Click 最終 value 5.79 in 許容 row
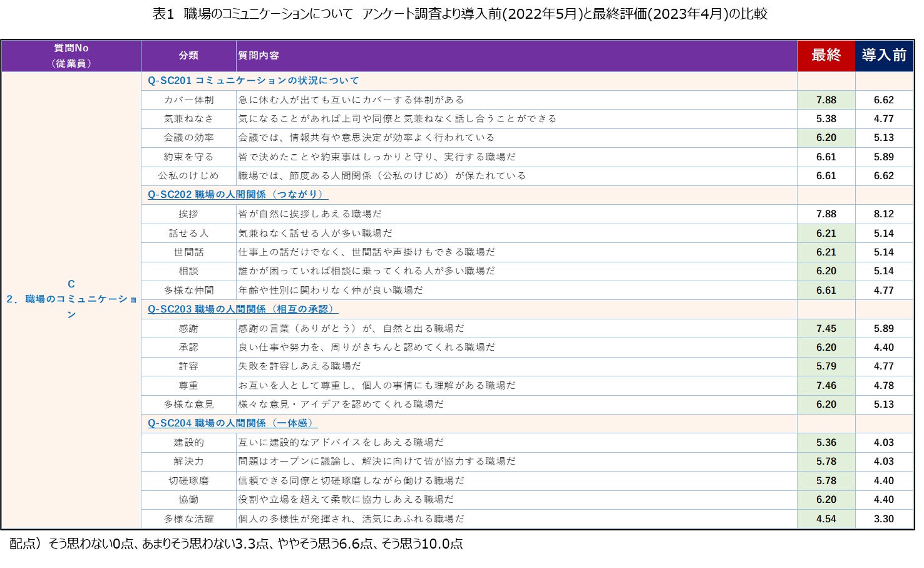 tap(826, 366)
